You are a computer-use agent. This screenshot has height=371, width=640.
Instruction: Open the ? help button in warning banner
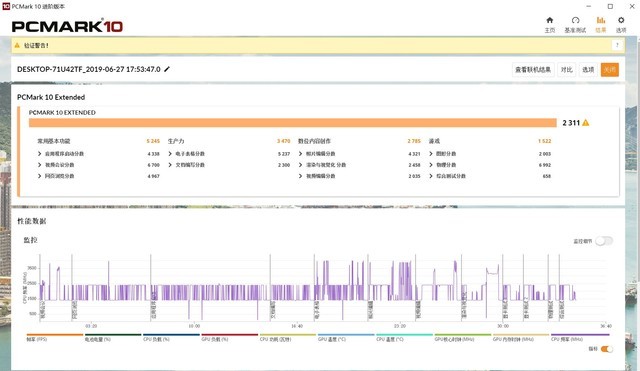tap(617, 45)
